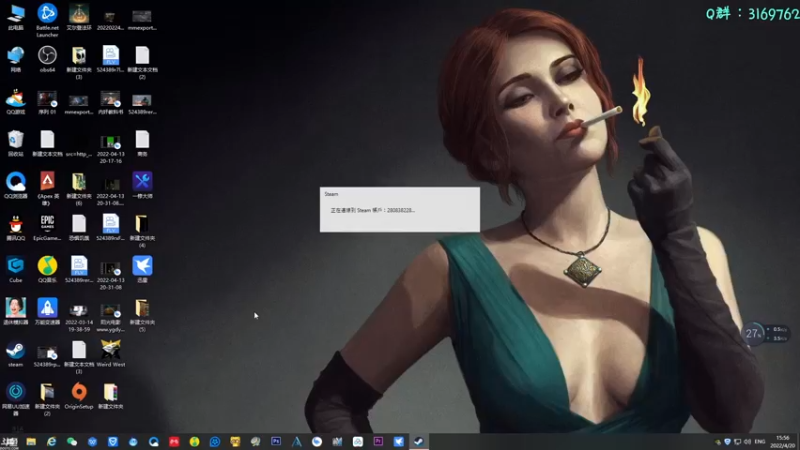Open the folder labeled (5)

click(x=142, y=315)
